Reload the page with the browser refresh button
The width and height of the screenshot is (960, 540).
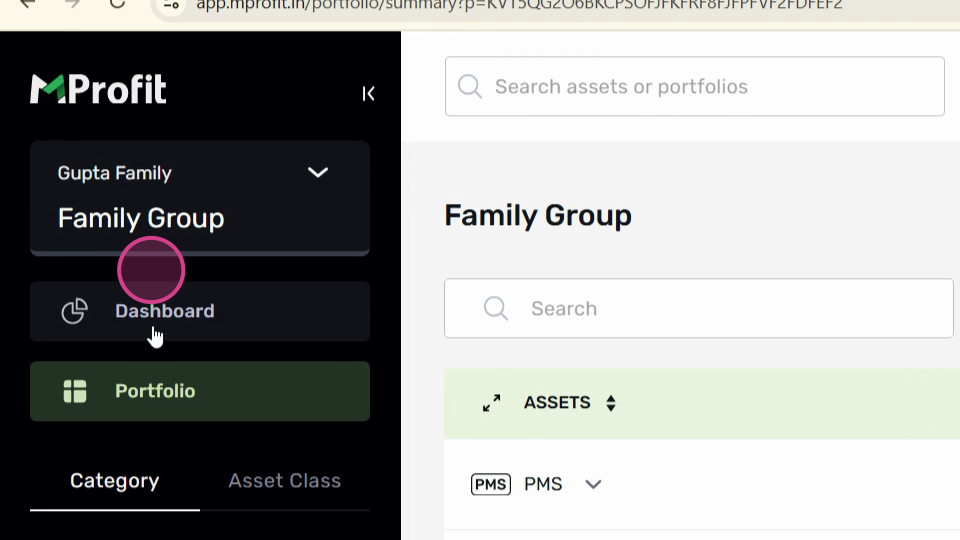(117, 4)
